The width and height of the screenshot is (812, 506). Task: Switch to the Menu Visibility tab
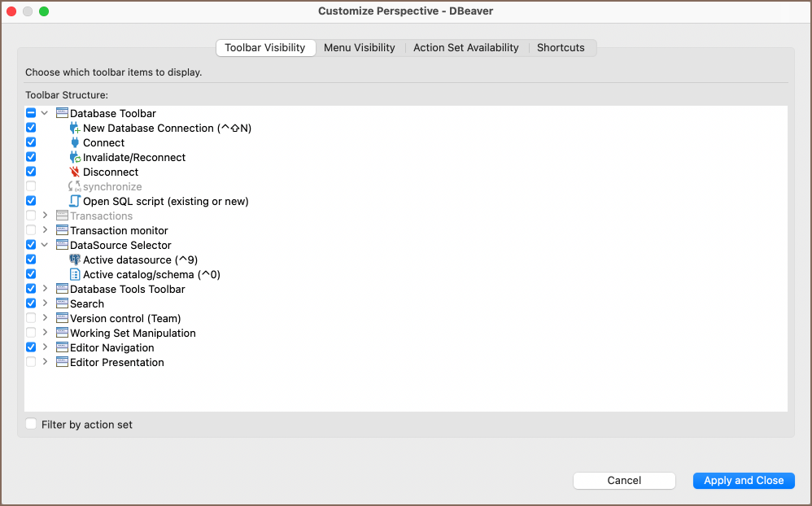(x=359, y=48)
